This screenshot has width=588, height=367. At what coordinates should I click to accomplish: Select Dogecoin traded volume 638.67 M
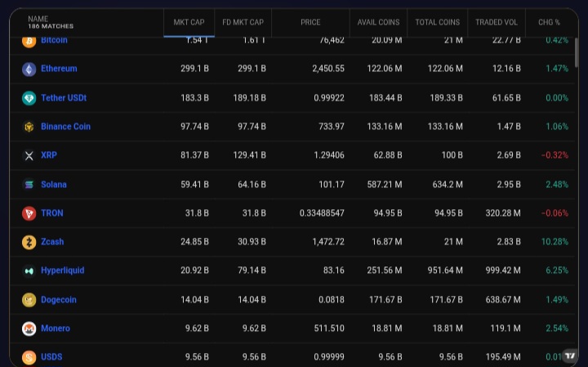(503, 300)
